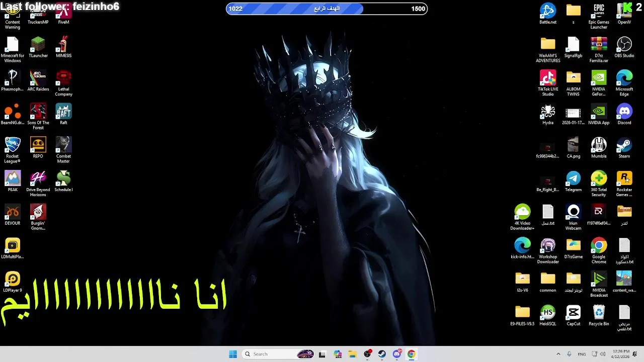This screenshot has height=362, width=644.
Task: Launch ARC Raiders from the desktop
Action: (38, 81)
